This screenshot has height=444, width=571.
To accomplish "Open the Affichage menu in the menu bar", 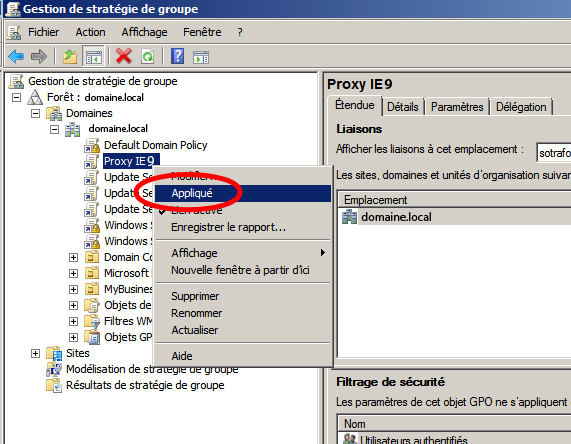I will 144,32.
